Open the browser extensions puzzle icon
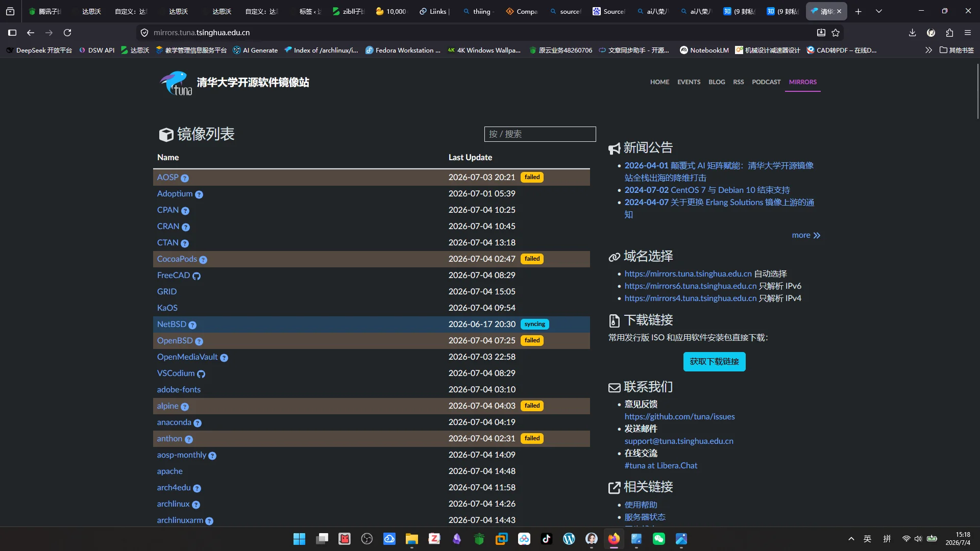Image resolution: width=980 pixels, height=551 pixels. point(949,33)
